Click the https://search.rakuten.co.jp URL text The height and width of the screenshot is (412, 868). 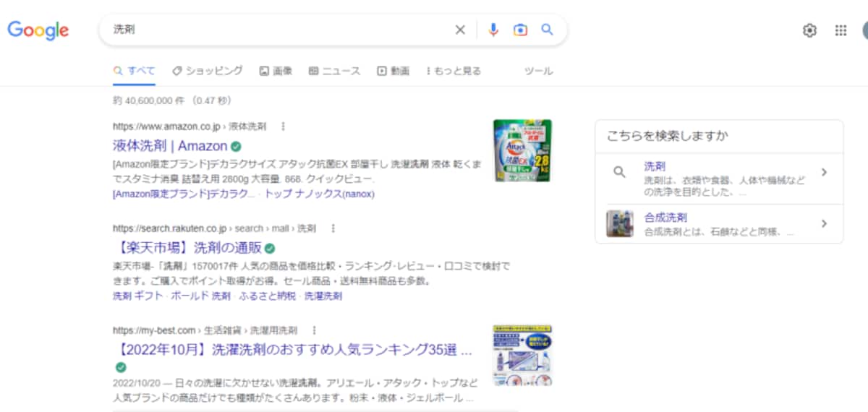(170, 228)
